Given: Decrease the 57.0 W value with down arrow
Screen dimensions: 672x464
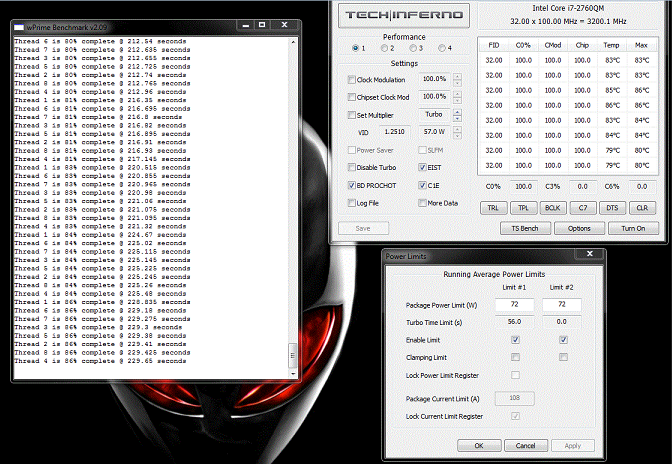Looking at the screenshot, I should tap(457, 135).
